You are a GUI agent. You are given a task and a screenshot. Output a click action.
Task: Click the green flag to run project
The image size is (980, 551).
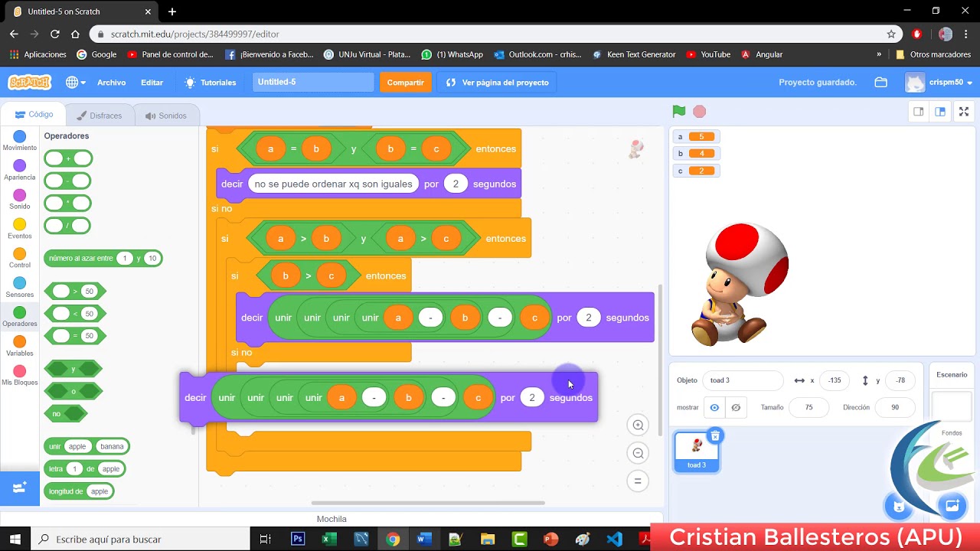tap(678, 112)
